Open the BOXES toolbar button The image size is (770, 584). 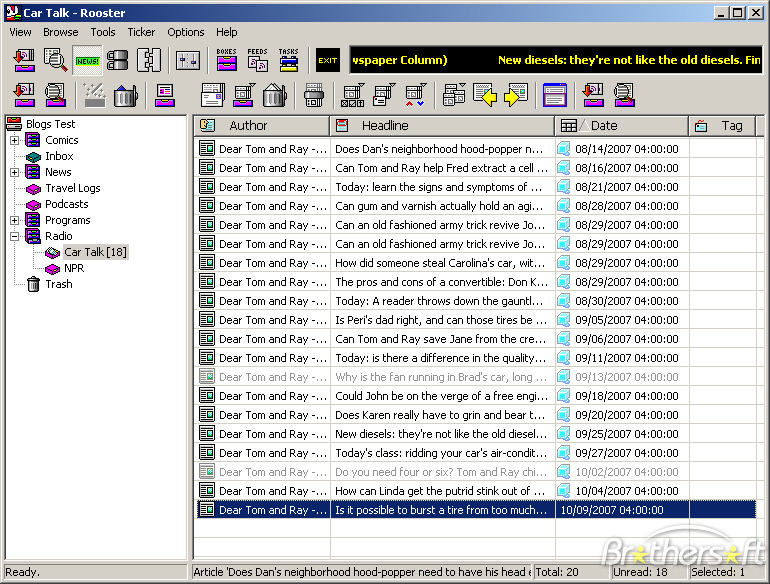226,60
